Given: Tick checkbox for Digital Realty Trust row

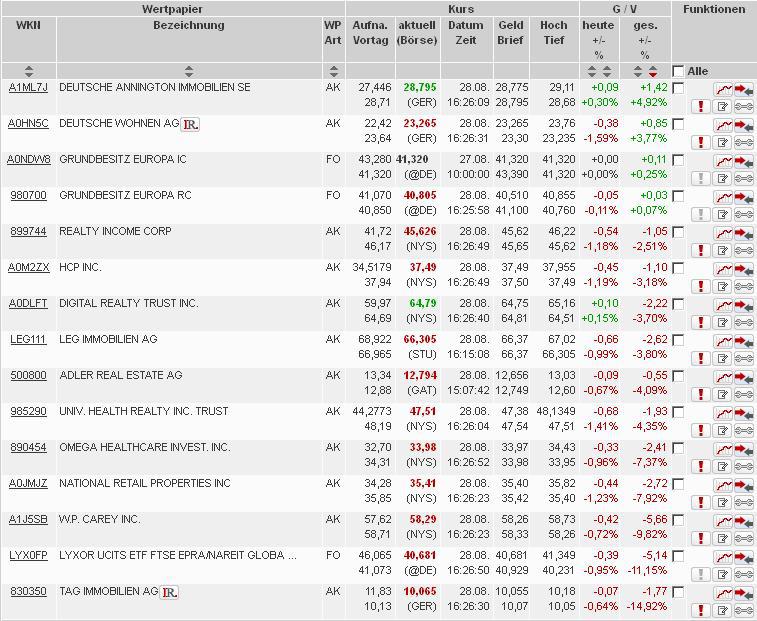Looking at the screenshot, I should pos(679,304).
